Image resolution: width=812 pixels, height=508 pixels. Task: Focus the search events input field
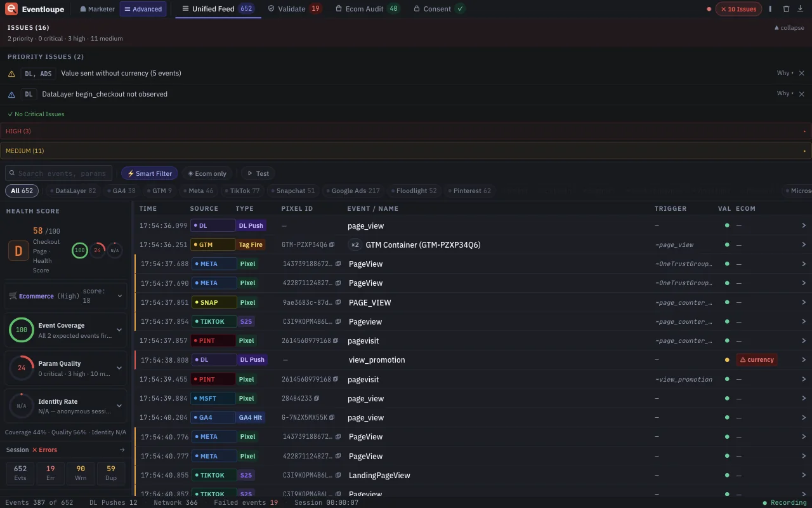coord(59,173)
